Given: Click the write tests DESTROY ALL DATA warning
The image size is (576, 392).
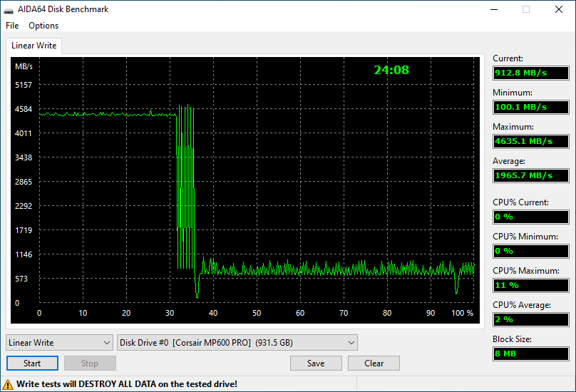Looking at the screenshot, I should click(127, 384).
